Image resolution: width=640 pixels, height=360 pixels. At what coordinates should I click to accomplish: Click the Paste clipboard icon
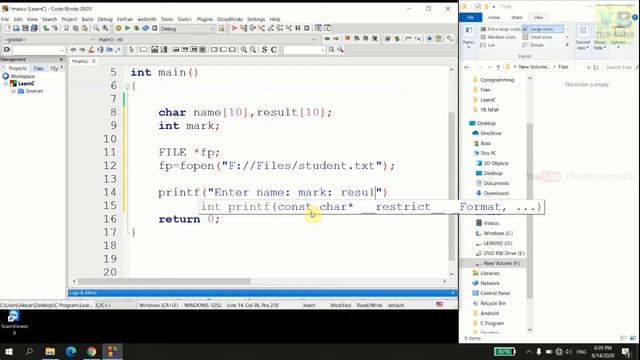click(84, 28)
